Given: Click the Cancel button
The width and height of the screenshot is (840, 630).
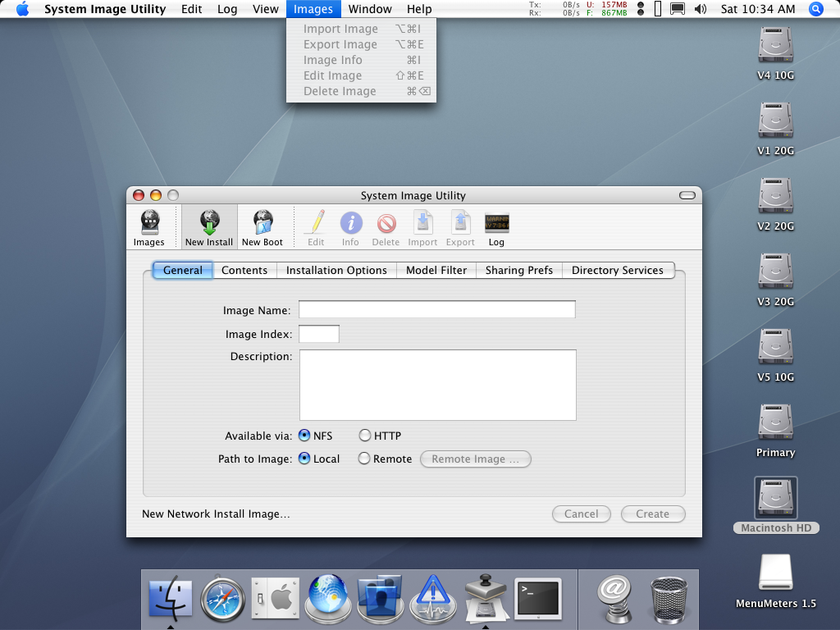Looking at the screenshot, I should click(582, 514).
